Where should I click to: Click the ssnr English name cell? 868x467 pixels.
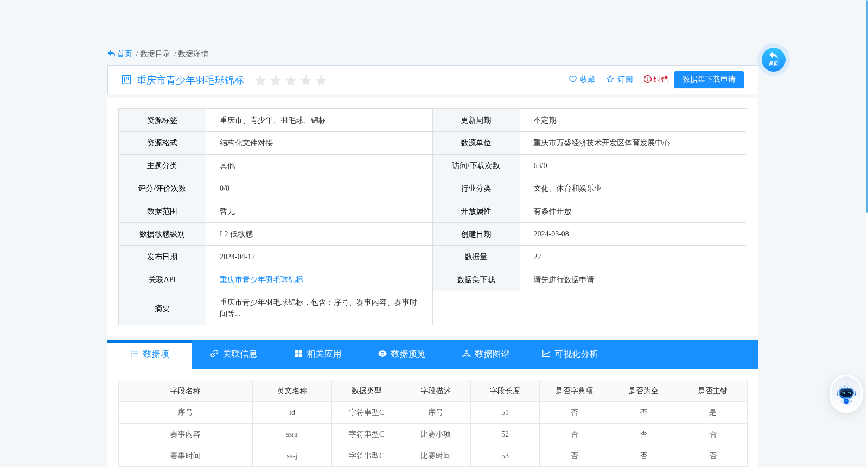point(292,434)
